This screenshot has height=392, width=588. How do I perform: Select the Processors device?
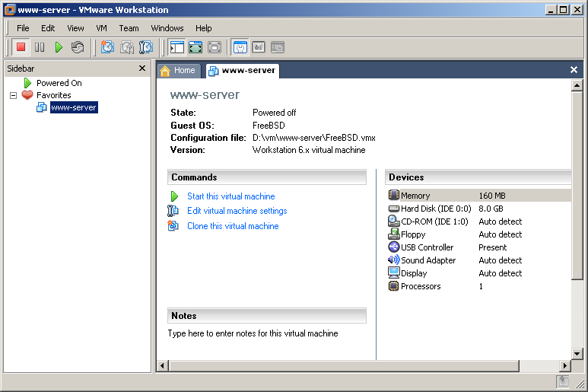point(479,286)
